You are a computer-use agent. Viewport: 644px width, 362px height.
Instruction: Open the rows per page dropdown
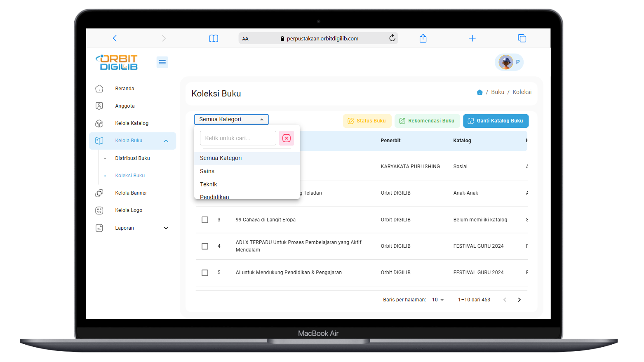pyautogui.click(x=438, y=300)
